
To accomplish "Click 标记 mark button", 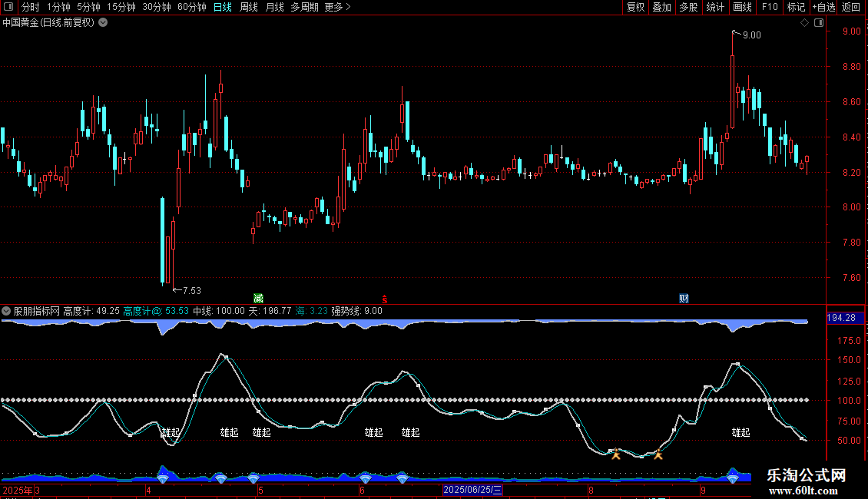I will click(796, 7).
